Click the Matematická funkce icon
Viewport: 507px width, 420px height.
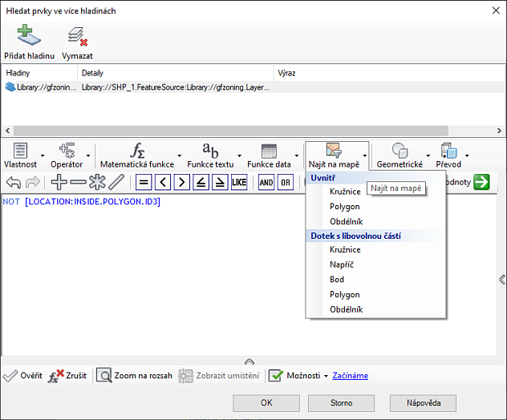coord(137,151)
